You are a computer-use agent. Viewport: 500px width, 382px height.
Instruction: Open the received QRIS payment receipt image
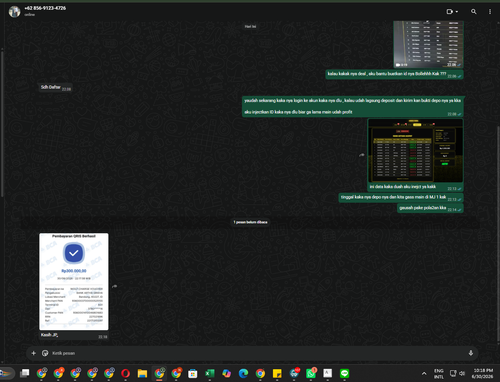(x=74, y=282)
